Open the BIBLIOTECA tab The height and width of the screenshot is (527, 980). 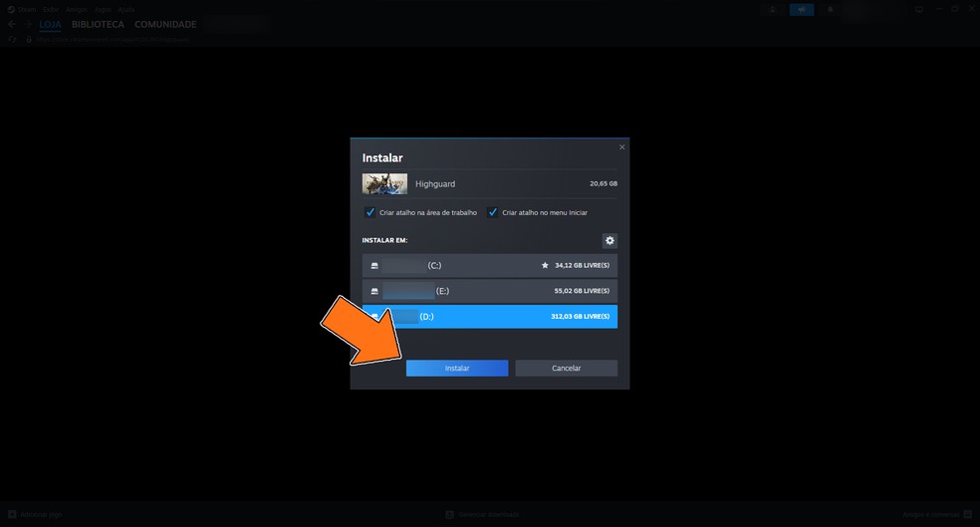pos(98,24)
